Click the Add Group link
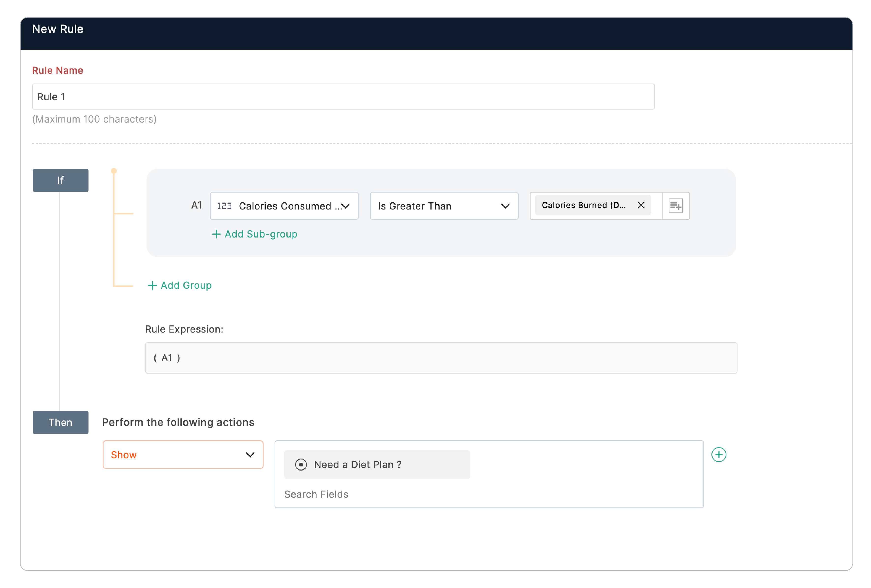Image resolution: width=871 pixels, height=588 pixels. pos(186,285)
